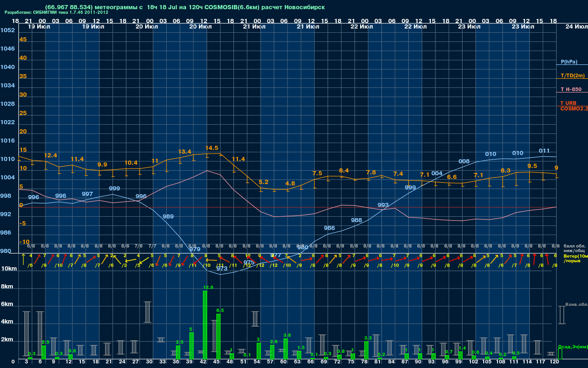The width and height of the screenshot is (588, 368).
Task: Click the green Осад,3ч(мм) legend bar
Action: pos(560,354)
